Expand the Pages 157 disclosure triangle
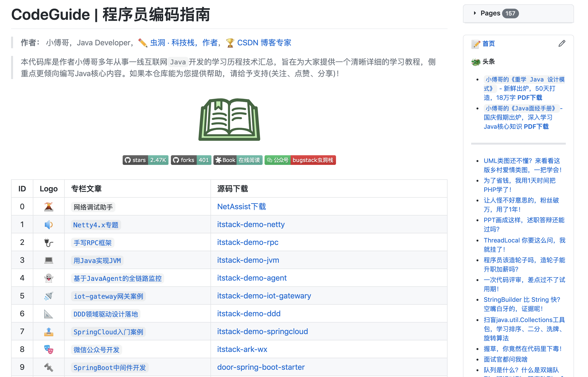This screenshot has height=377, width=588. (475, 13)
